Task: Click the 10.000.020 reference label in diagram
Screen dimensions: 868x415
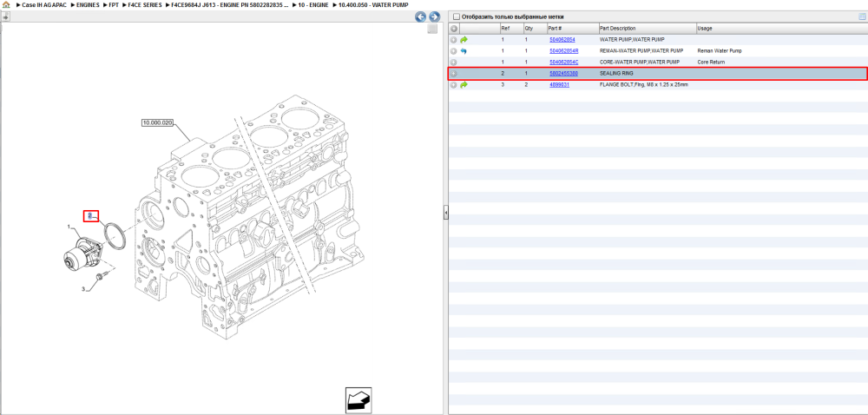Action: click(x=158, y=122)
